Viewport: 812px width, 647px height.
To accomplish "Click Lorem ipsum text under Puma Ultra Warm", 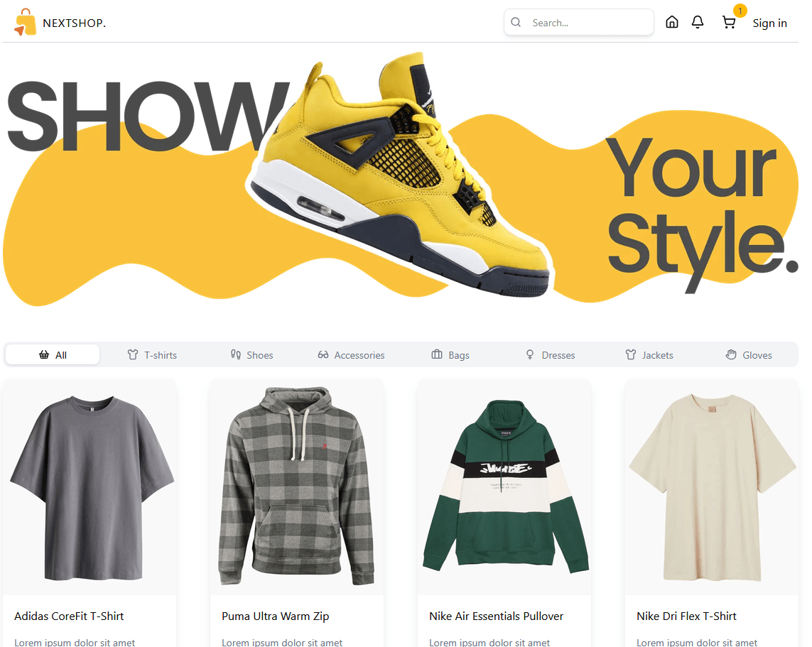I will tap(282, 642).
